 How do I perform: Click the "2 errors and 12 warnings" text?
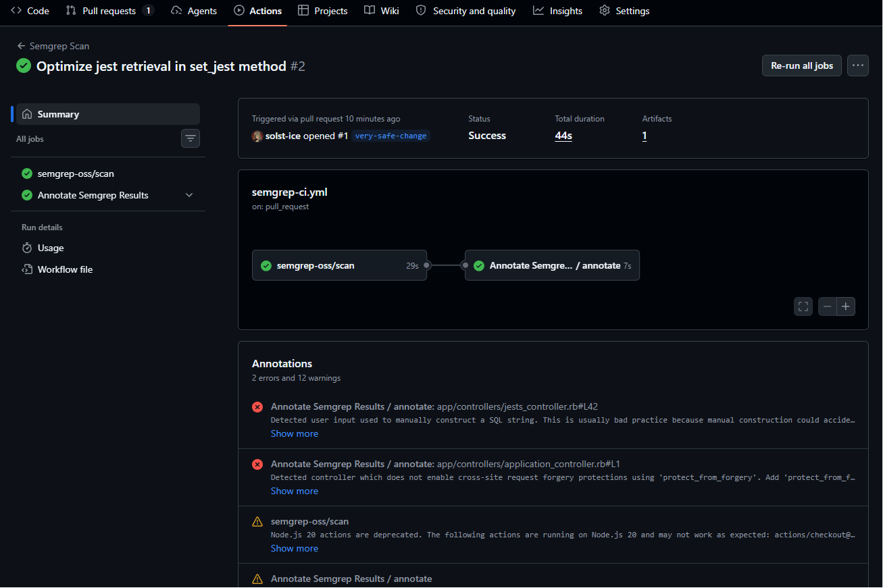[296, 378]
